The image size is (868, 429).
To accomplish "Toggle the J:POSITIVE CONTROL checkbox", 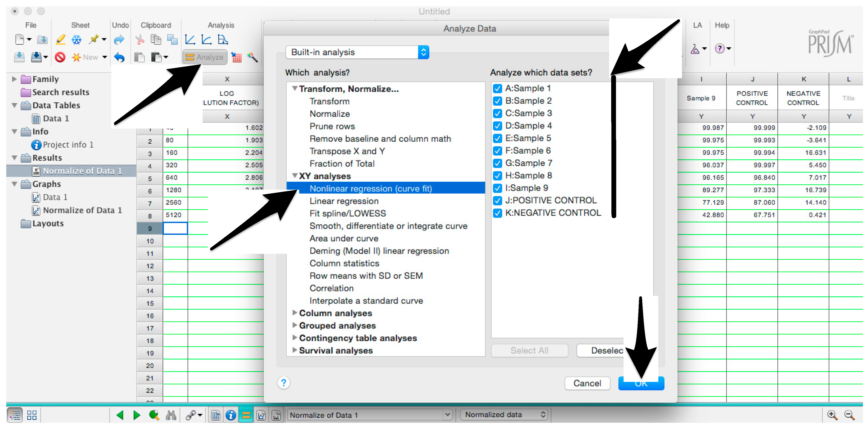I will click(497, 200).
